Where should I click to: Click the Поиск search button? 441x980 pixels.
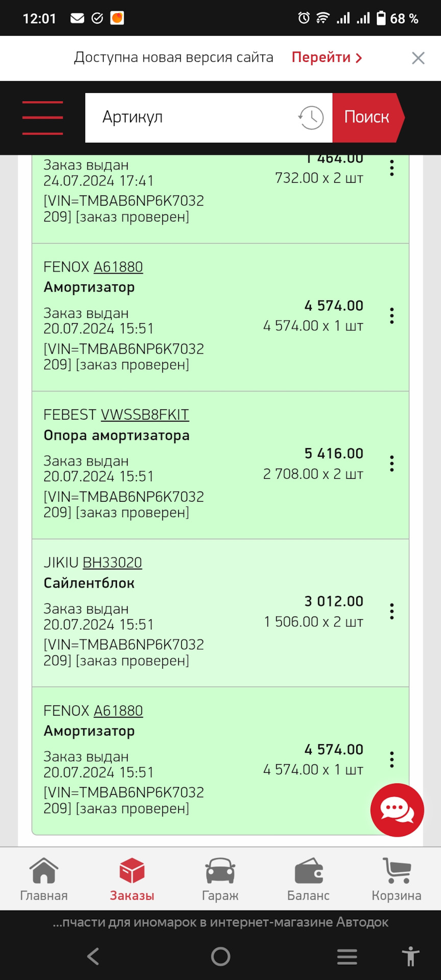coord(366,117)
